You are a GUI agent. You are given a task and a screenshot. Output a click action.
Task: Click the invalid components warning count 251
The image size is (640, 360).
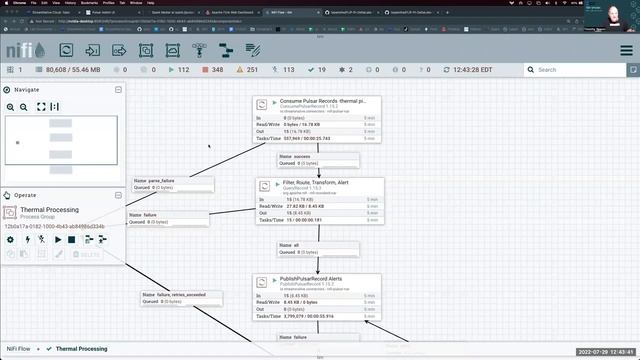click(247, 70)
